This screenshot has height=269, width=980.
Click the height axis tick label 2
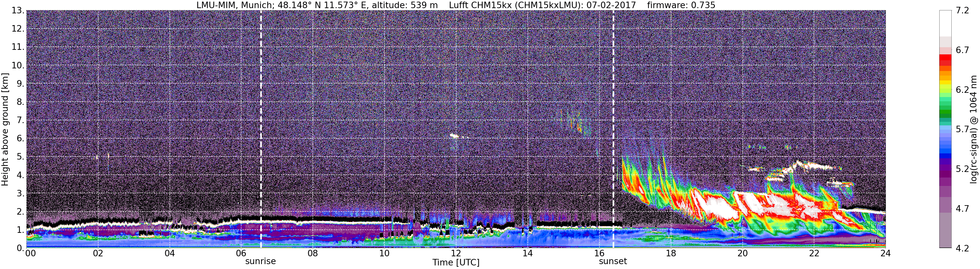pyautogui.click(x=20, y=212)
